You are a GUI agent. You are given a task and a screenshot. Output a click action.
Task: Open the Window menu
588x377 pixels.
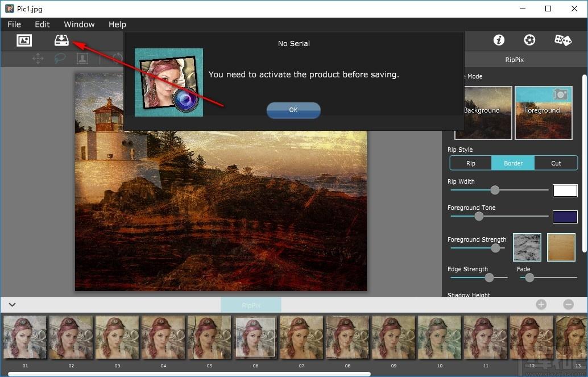79,24
